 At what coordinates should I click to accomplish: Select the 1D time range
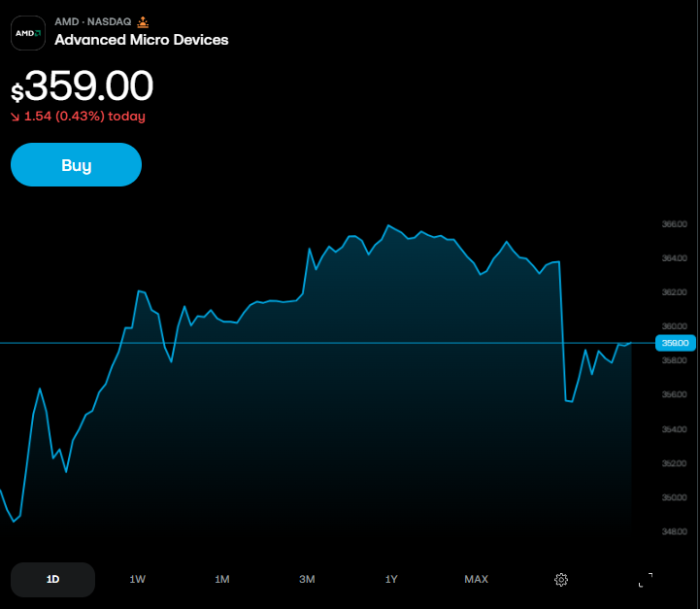(x=52, y=580)
